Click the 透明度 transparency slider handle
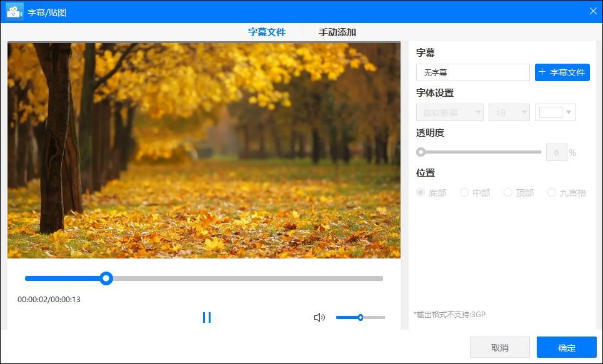 421,152
